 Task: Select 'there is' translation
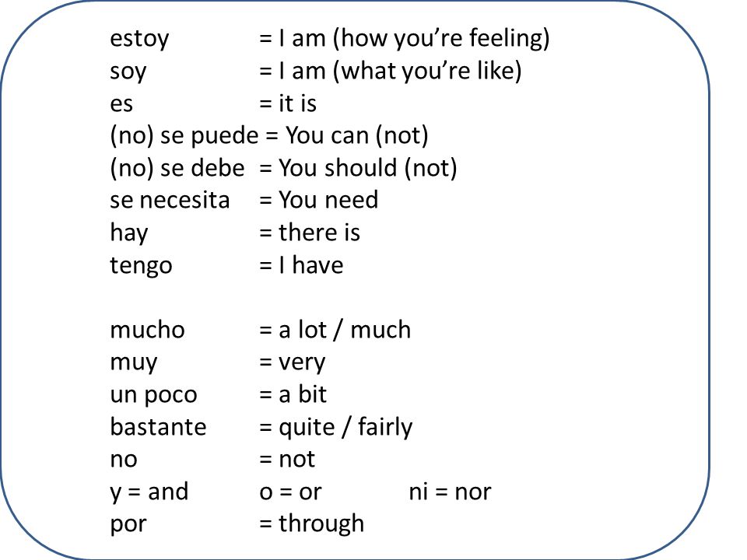pos(319,233)
